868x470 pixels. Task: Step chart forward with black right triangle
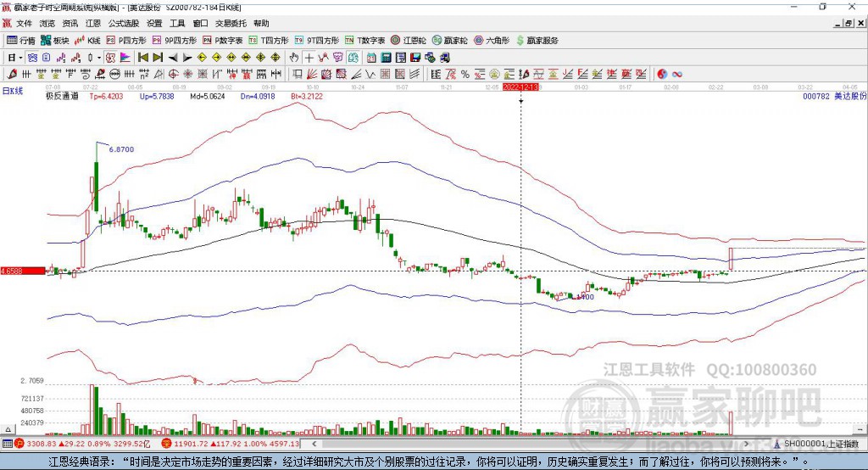point(187,58)
